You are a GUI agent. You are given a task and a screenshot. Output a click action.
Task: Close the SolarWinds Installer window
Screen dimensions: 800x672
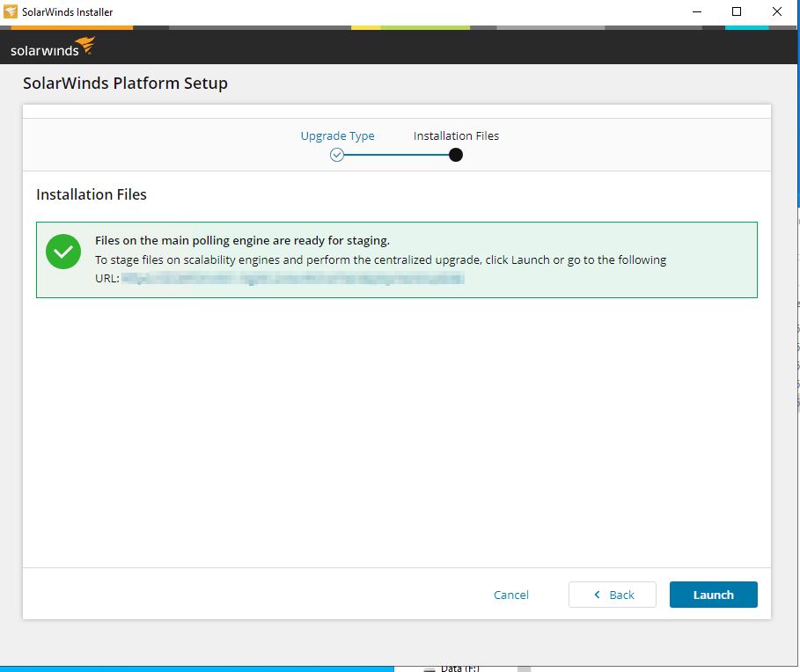click(776, 11)
